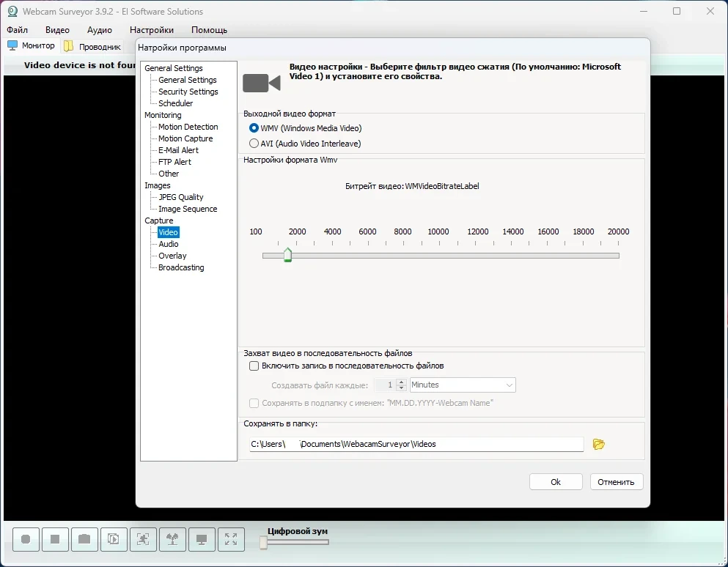Open Audio capture settings
Image resolution: width=728 pixels, height=567 pixels.
coord(168,244)
